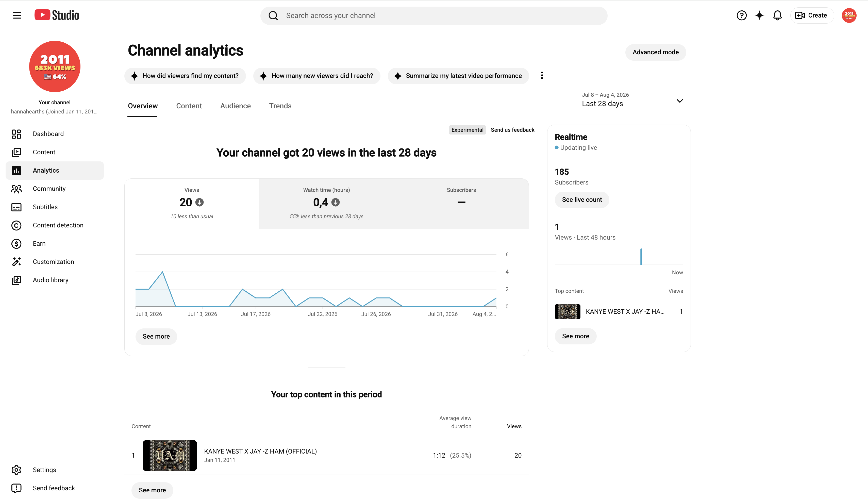This screenshot has height=501, width=868.
Task: Select the Subscribers metric card
Action: click(461, 204)
